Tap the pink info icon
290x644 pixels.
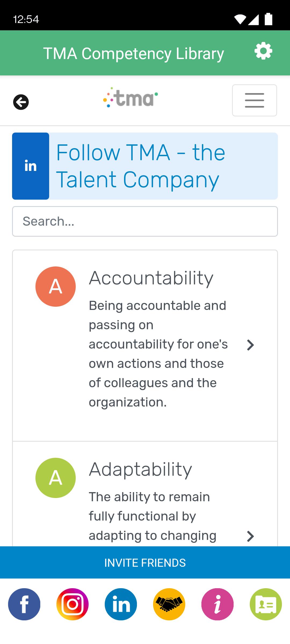point(218,604)
